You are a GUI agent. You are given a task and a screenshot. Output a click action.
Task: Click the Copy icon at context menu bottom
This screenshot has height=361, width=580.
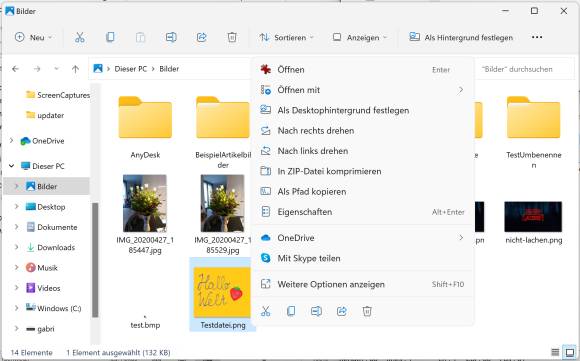(x=291, y=311)
